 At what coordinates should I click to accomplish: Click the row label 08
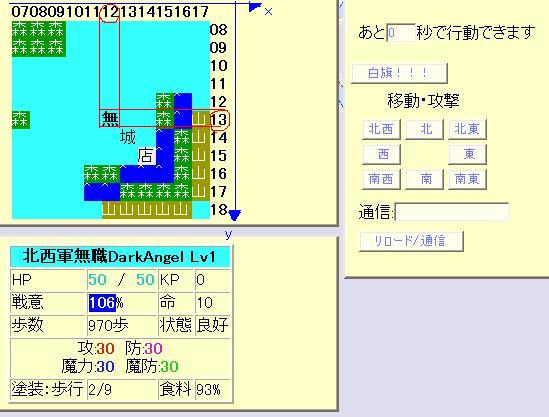click(218, 29)
